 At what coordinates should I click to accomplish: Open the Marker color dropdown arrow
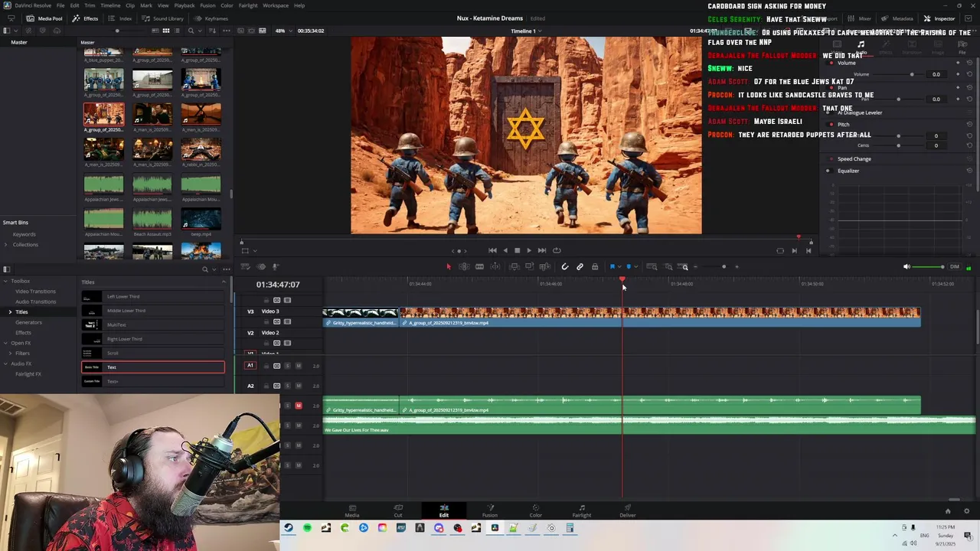[636, 266]
